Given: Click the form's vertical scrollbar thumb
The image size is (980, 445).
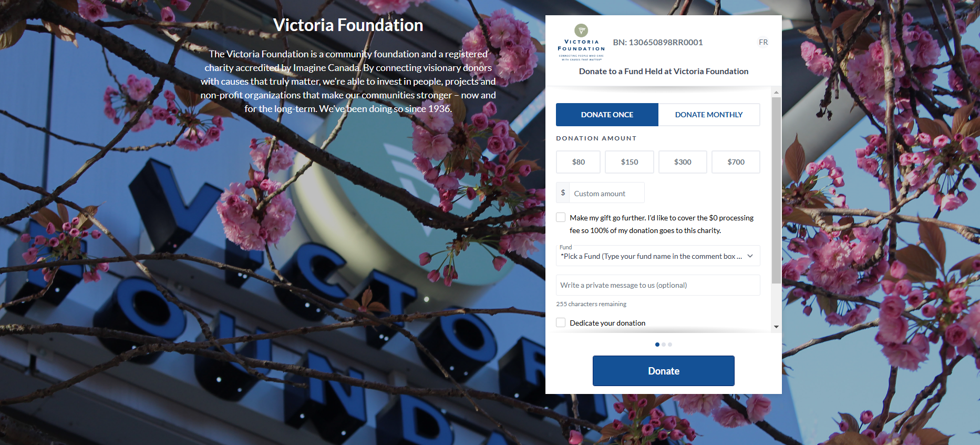Looking at the screenshot, I should pyautogui.click(x=776, y=190).
